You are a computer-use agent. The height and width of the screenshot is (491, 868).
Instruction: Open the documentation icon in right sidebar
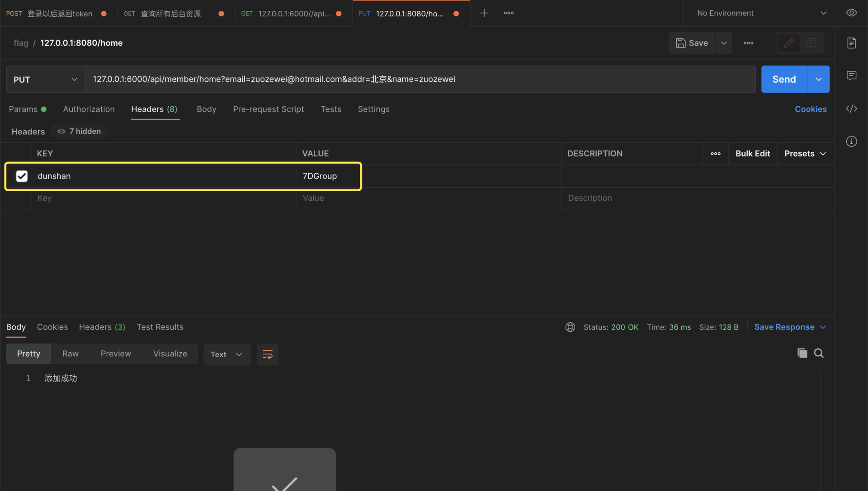pos(851,43)
